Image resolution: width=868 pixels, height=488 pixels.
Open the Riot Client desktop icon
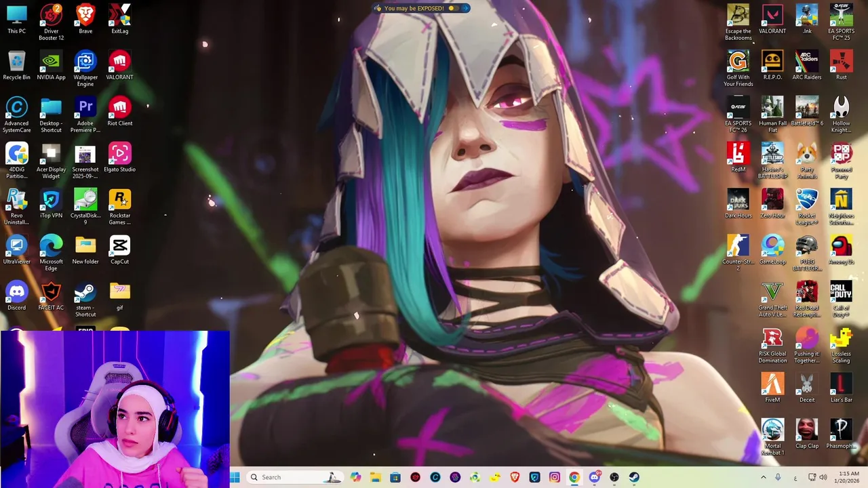tap(120, 112)
